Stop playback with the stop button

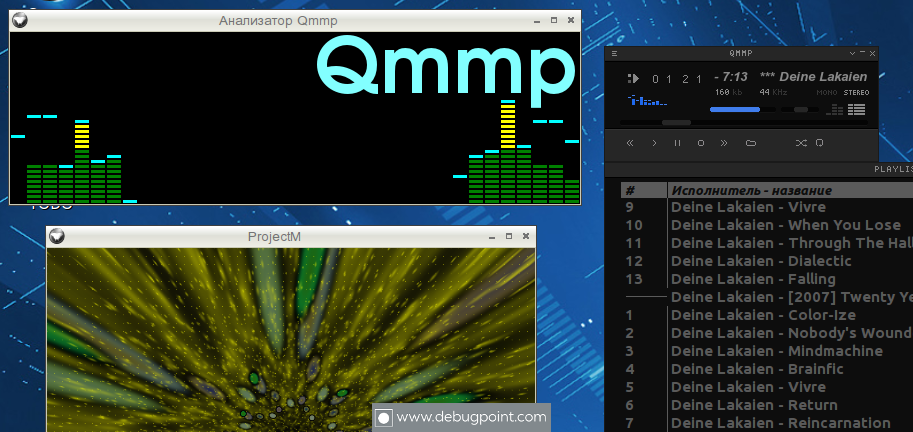pyautogui.click(x=701, y=143)
